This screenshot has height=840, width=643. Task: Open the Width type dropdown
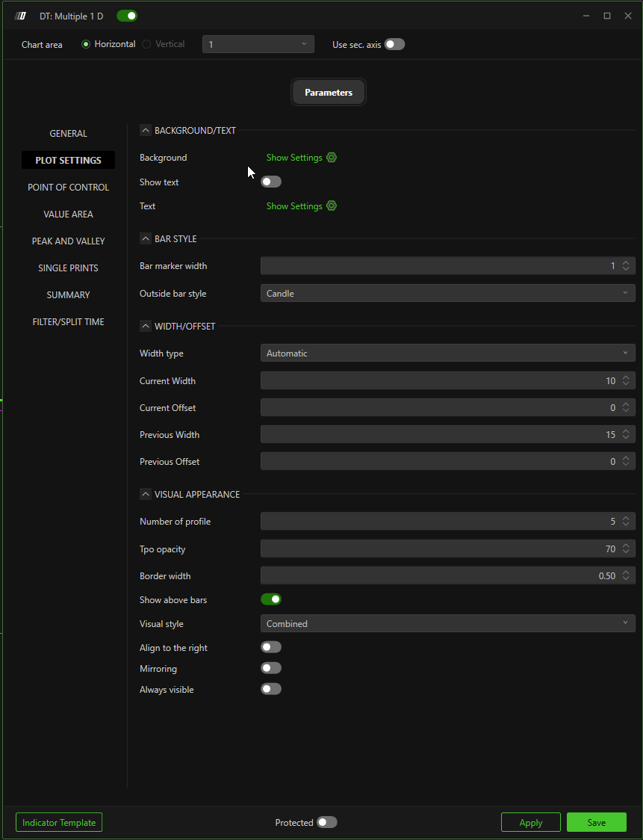coord(447,353)
